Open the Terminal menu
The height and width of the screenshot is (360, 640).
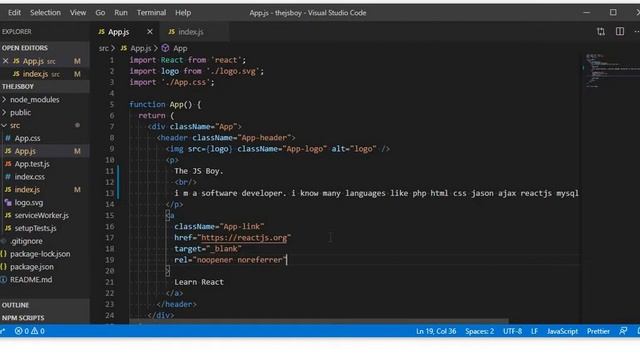pos(151,13)
